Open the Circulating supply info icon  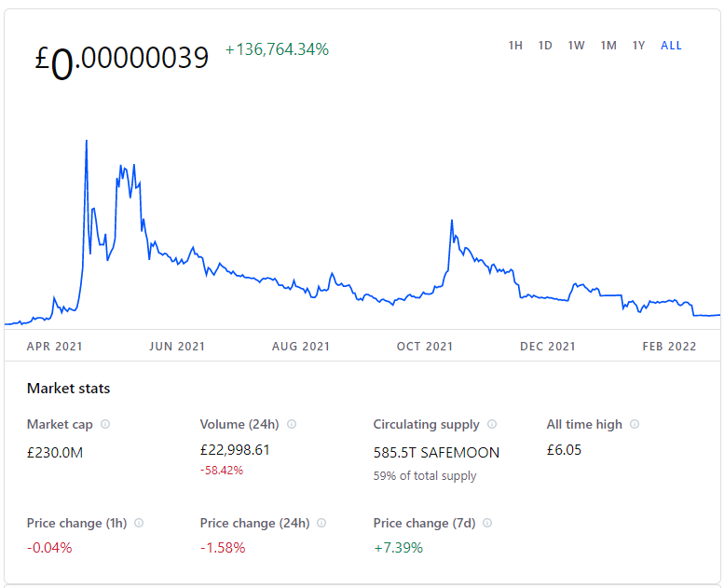tap(492, 424)
